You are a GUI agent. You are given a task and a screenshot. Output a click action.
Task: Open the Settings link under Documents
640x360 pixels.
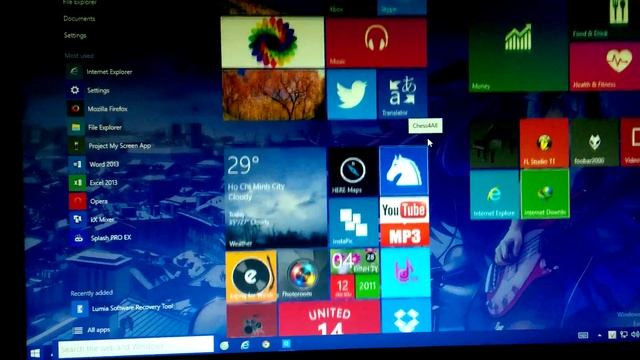(x=75, y=36)
